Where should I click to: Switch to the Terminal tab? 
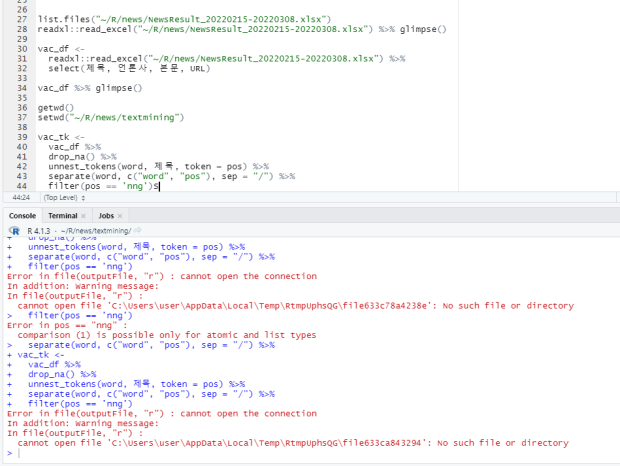point(62,216)
